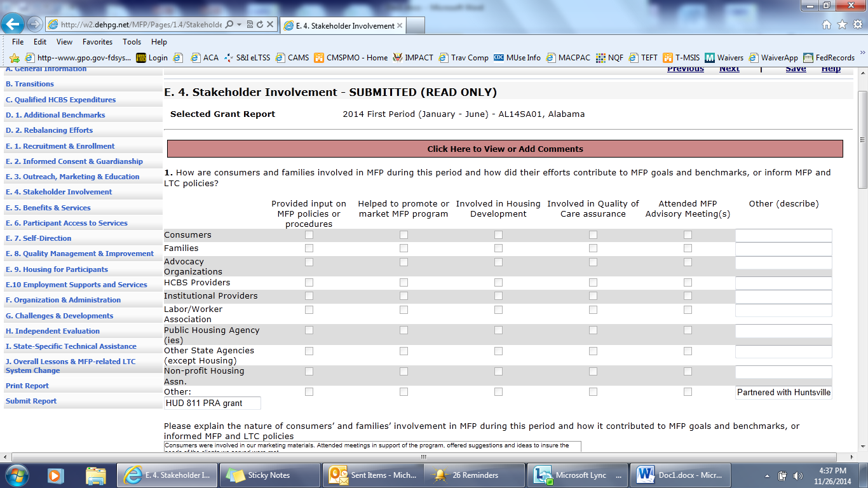Open the CMSPMO - Home favorite bookmark
The width and height of the screenshot is (868, 488).
(x=351, y=58)
